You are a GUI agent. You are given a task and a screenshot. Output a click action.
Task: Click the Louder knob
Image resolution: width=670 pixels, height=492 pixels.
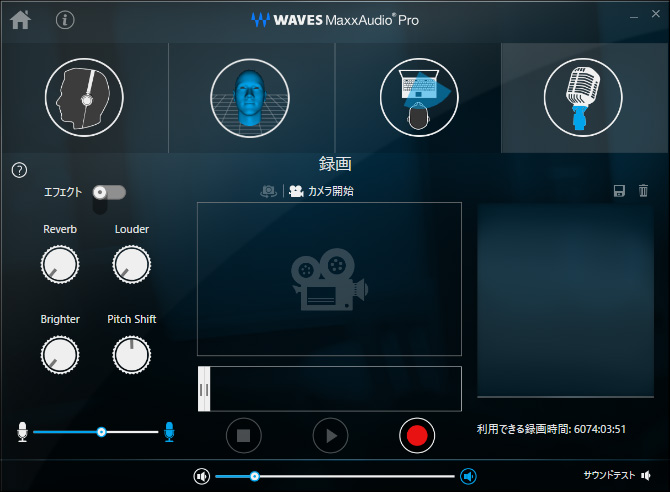(132, 265)
